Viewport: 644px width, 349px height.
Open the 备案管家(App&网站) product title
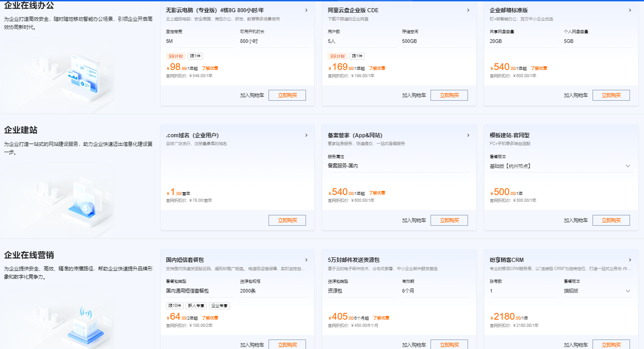tap(355, 135)
